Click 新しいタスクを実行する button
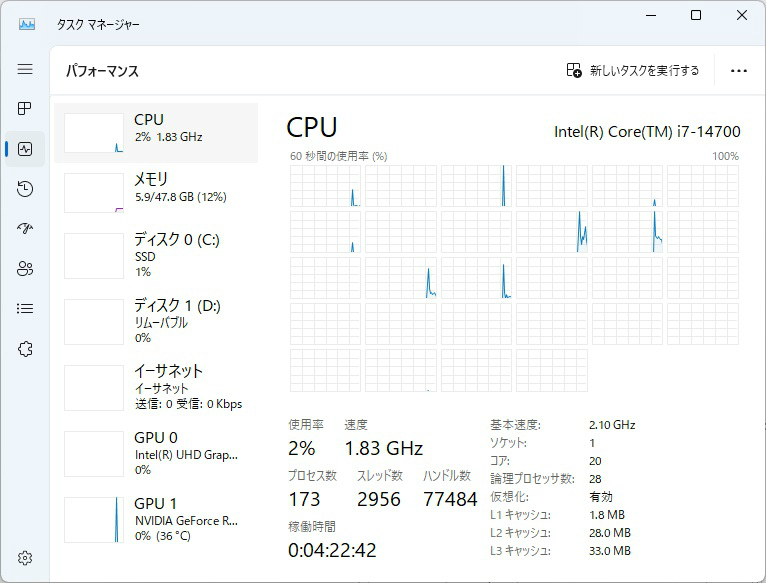The image size is (766, 583). [633, 71]
